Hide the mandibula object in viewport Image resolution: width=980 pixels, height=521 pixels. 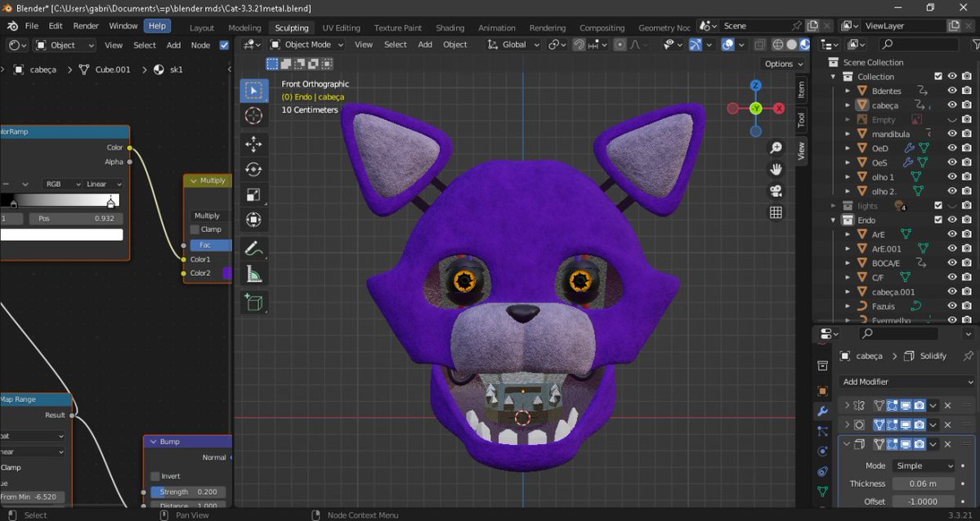[952, 134]
